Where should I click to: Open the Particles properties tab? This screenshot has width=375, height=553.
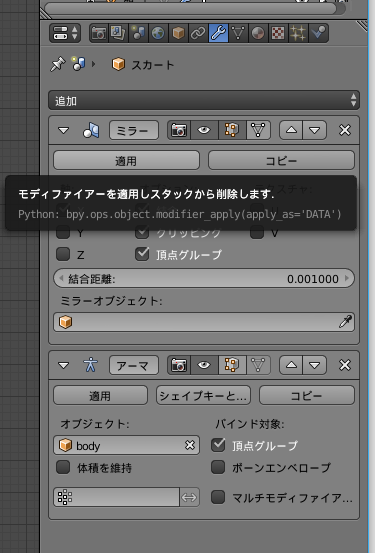(298, 33)
